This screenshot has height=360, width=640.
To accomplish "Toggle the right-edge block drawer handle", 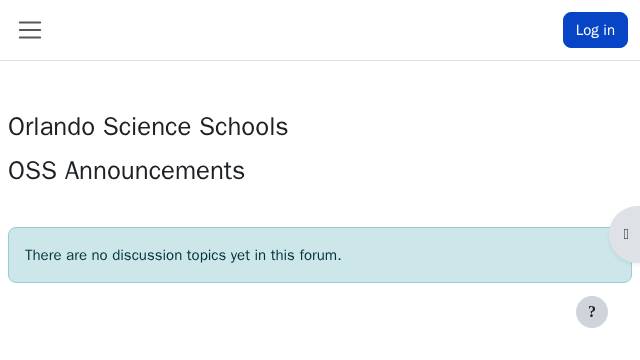I will coord(625,234).
